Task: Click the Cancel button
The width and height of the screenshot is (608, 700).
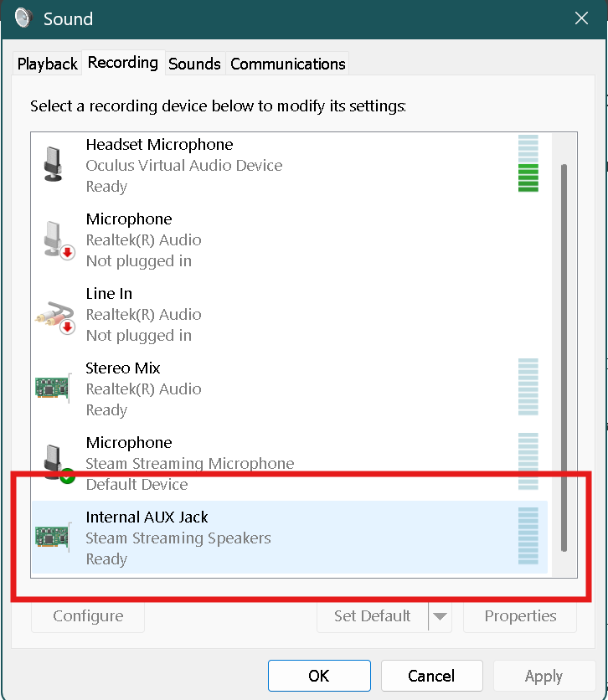Action: coord(431,676)
